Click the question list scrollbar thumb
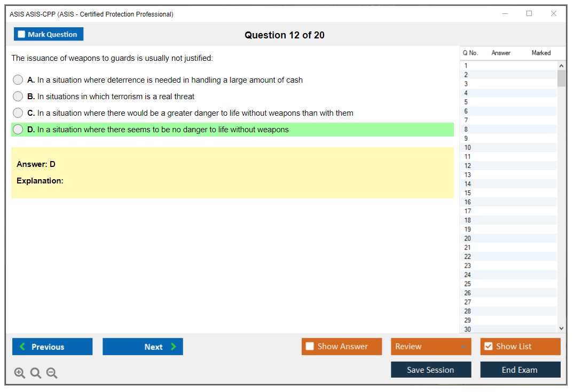The width and height of the screenshot is (574, 392). pyautogui.click(x=561, y=78)
